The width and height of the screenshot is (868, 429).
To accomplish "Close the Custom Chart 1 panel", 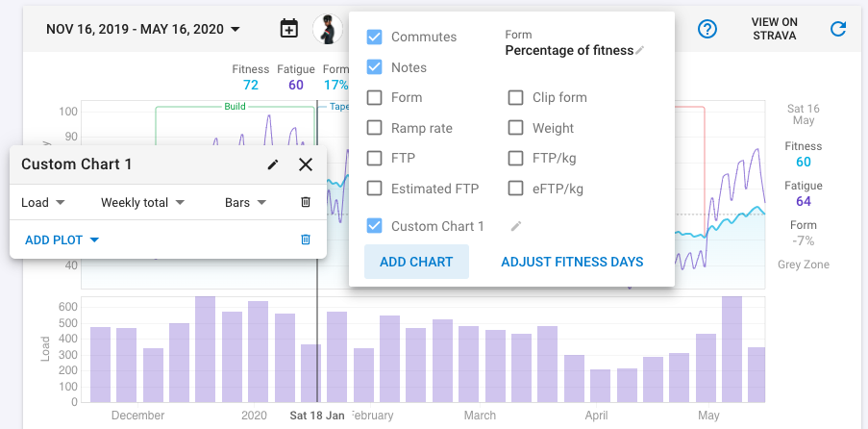I will (x=306, y=164).
